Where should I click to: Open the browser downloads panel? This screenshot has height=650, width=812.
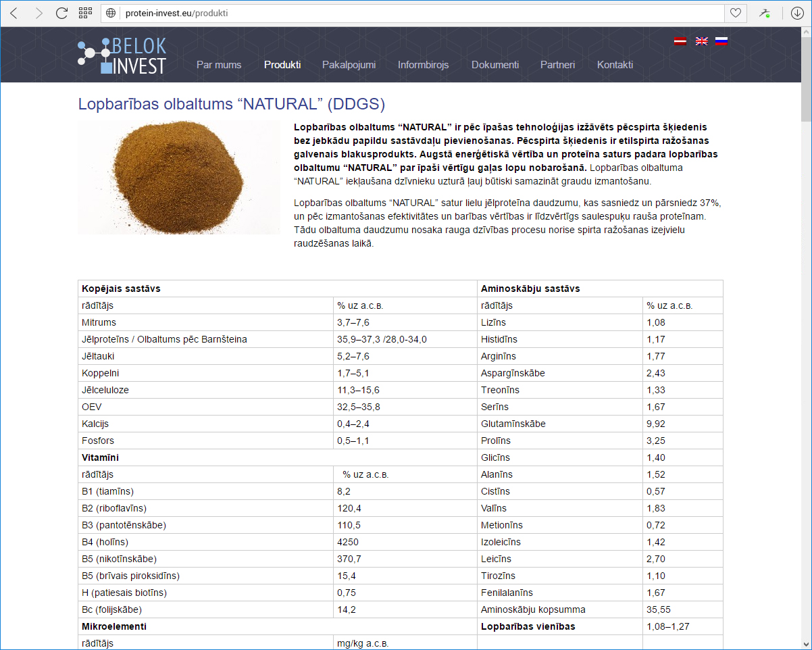click(x=797, y=13)
